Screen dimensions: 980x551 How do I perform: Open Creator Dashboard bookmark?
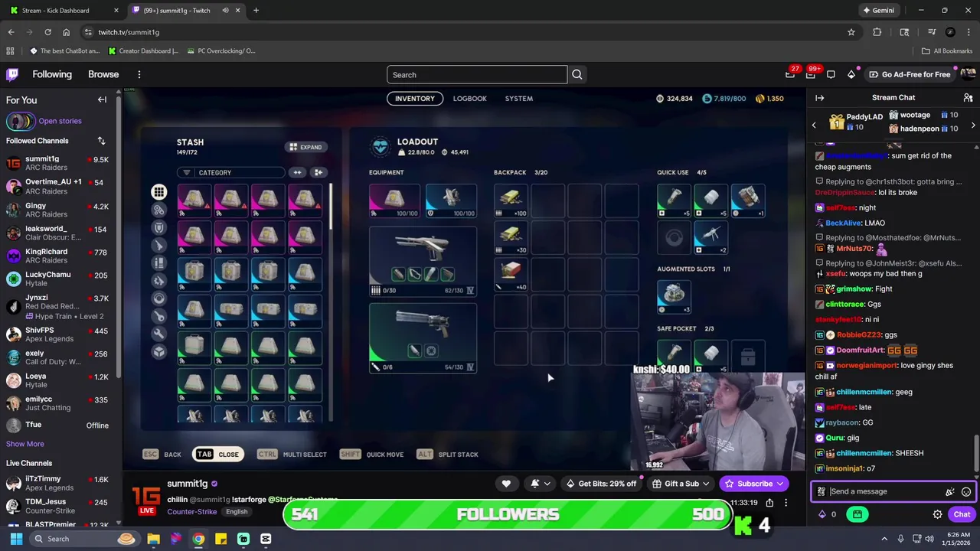tap(143, 51)
